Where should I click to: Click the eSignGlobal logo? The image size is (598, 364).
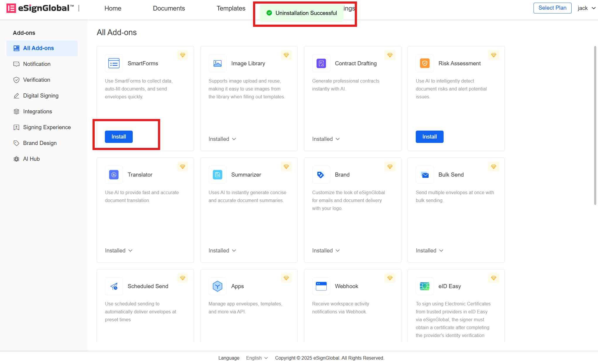pos(40,8)
